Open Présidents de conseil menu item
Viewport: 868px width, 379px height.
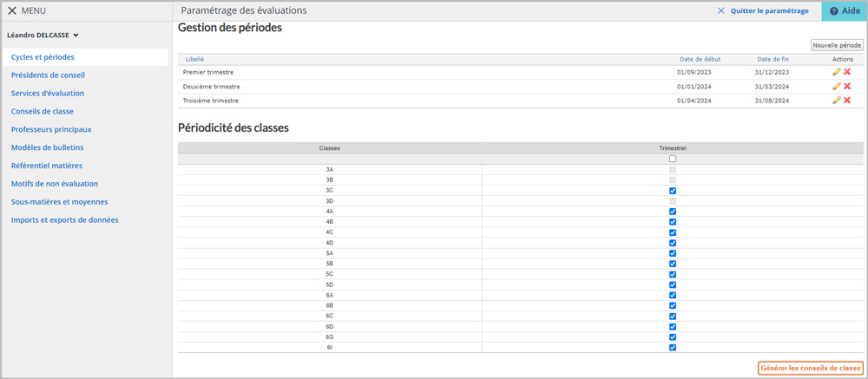pyautogui.click(x=48, y=75)
